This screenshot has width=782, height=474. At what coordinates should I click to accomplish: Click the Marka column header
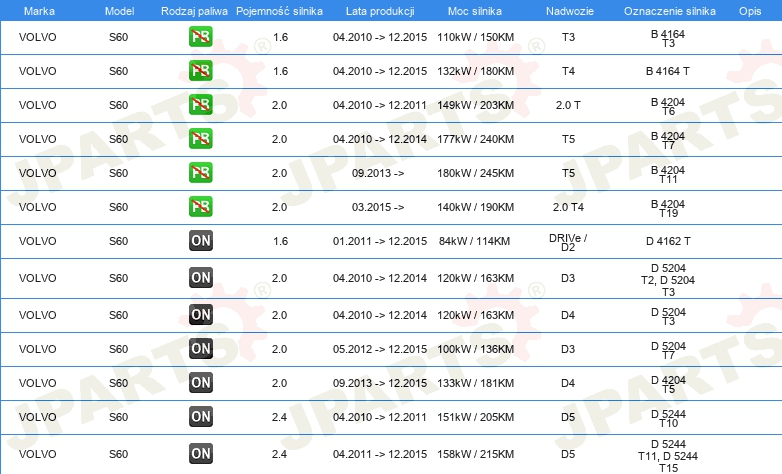click(39, 11)
